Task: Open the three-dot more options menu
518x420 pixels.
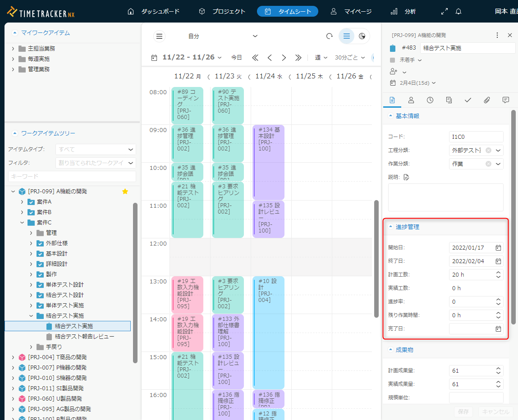Action: (x=497, y=35)
